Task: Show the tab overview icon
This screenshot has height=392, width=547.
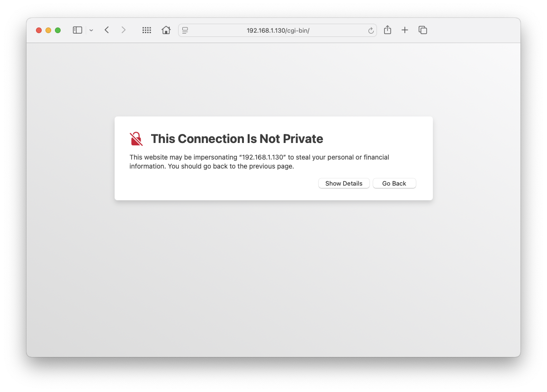Action: 423,30
